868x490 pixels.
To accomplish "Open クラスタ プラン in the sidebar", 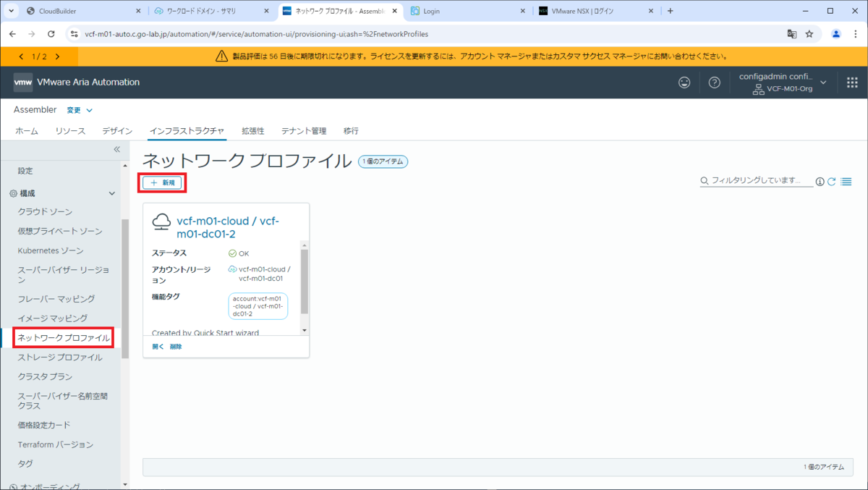I will pos(45,376).
